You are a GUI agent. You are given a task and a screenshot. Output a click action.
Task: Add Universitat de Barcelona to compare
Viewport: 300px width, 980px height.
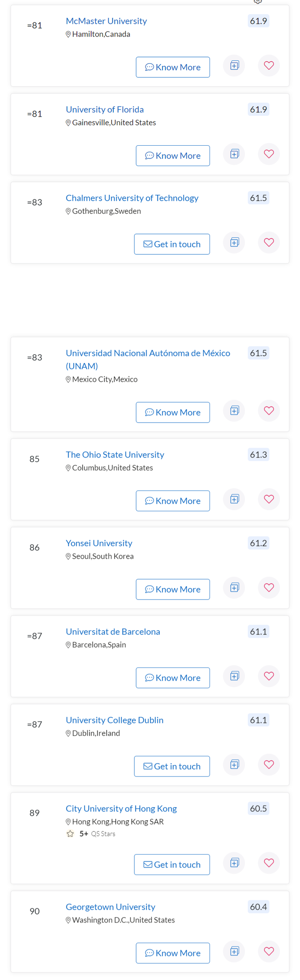click(x=235, y=676)
